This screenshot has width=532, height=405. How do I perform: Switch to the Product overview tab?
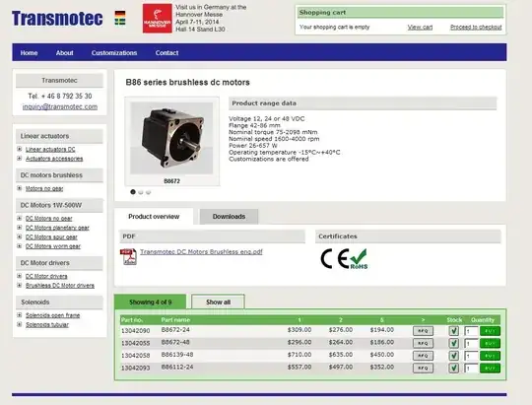[x=154, y=216]
